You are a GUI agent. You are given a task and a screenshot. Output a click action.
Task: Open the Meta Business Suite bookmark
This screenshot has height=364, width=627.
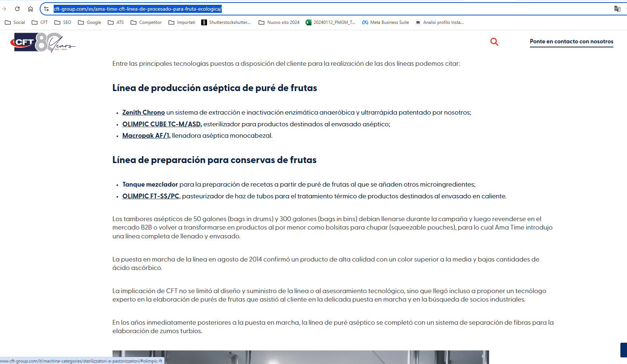(x=385, y=22)
